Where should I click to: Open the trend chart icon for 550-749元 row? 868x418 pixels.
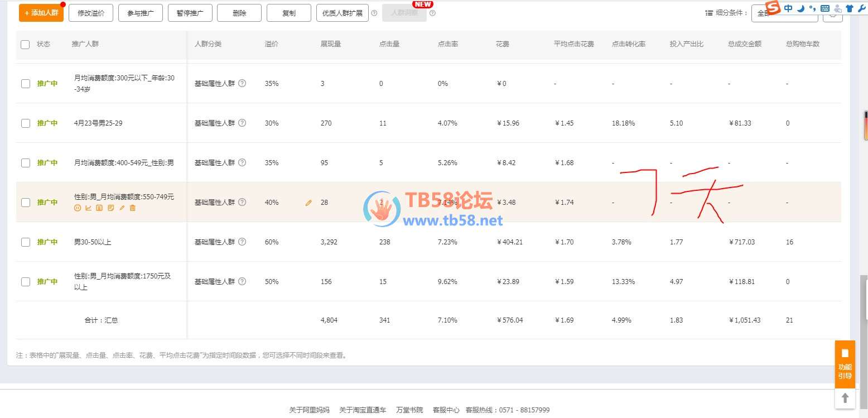point(88,208)
